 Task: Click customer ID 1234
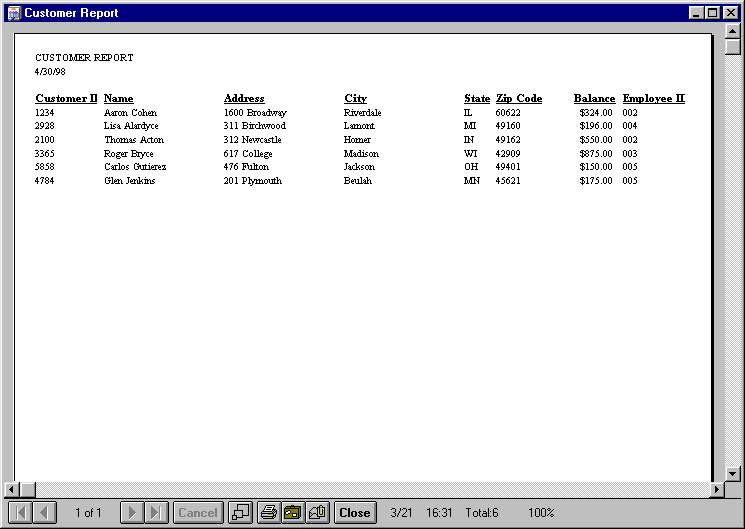click(44, 113)
